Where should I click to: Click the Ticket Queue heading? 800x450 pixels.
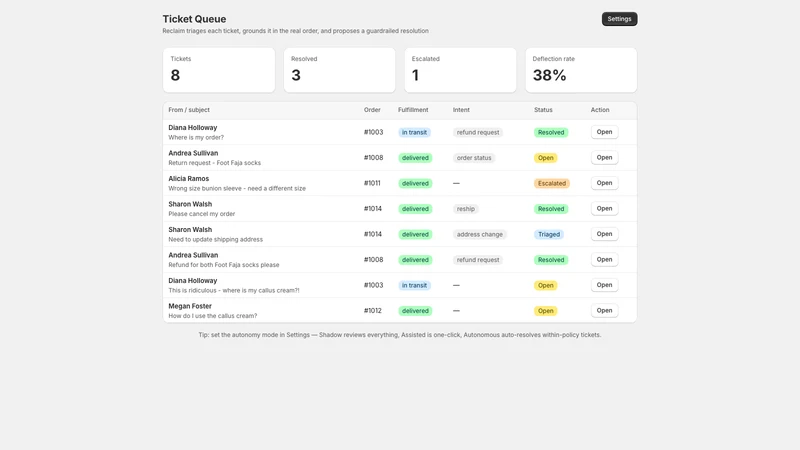(194, 19)
